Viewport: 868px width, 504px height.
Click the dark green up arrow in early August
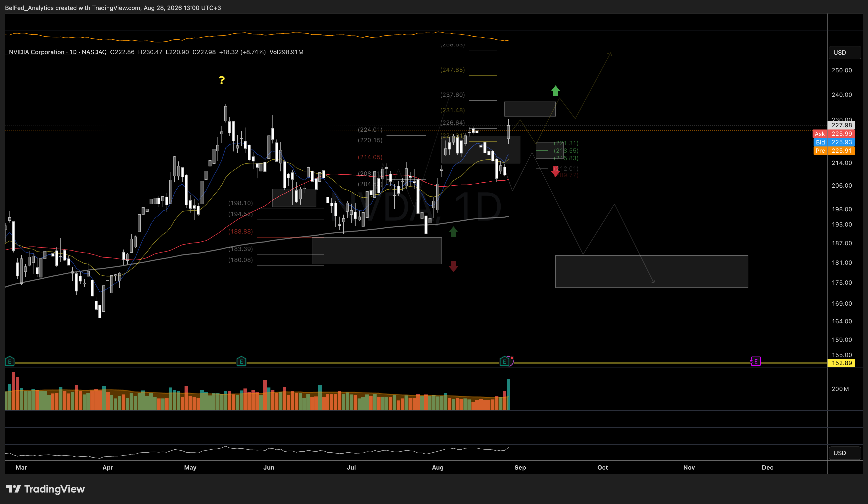(x=453, y=232)
